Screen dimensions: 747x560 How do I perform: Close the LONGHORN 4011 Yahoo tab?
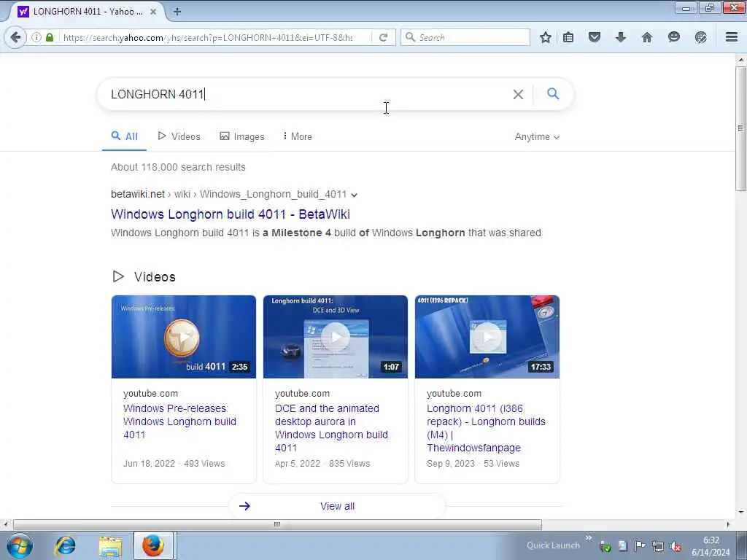tap(153, 12)
